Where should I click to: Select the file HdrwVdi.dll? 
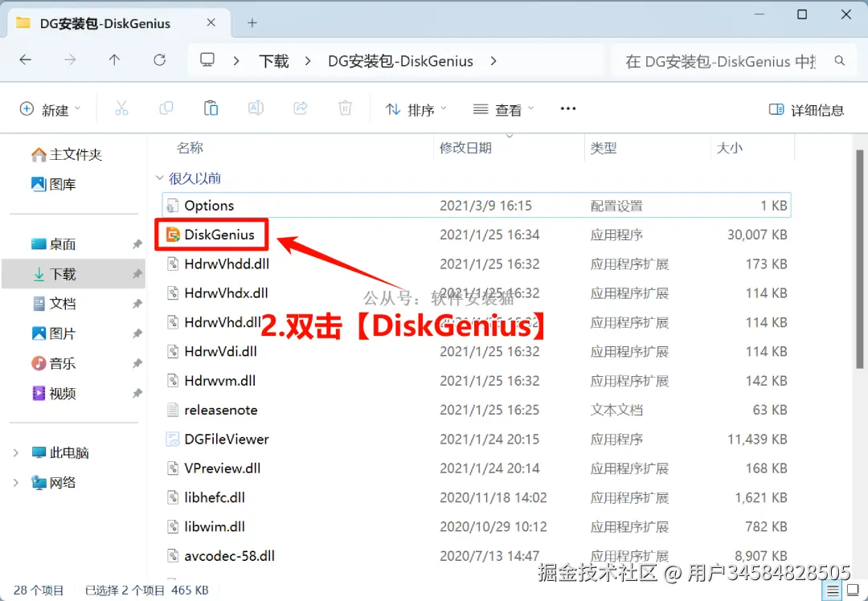(220, 351)
